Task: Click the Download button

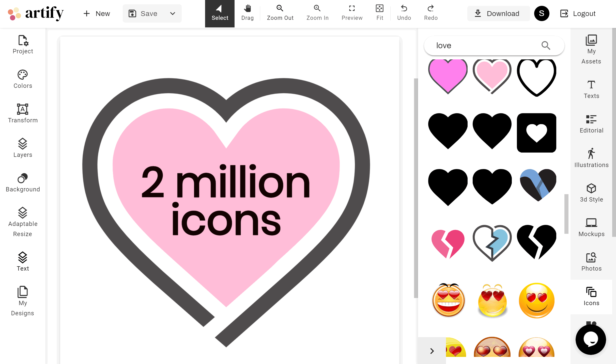Action: pyautogui.click(x=498, y=13)
